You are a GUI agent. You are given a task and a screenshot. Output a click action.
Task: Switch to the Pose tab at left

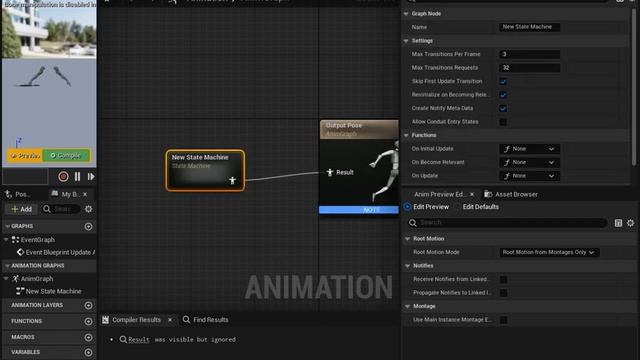click(x=19, y=194)
